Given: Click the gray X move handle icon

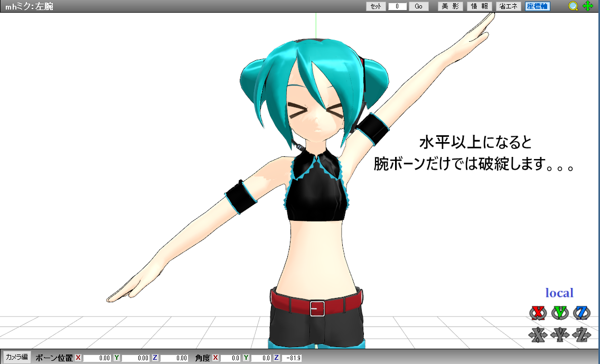Looking at the screenshot, I should tap(538, 334).
